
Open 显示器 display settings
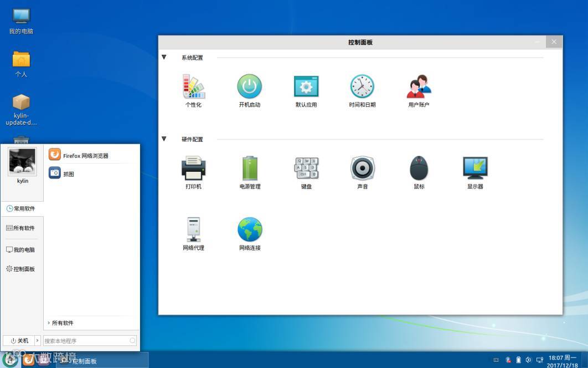tap(475, 173)
